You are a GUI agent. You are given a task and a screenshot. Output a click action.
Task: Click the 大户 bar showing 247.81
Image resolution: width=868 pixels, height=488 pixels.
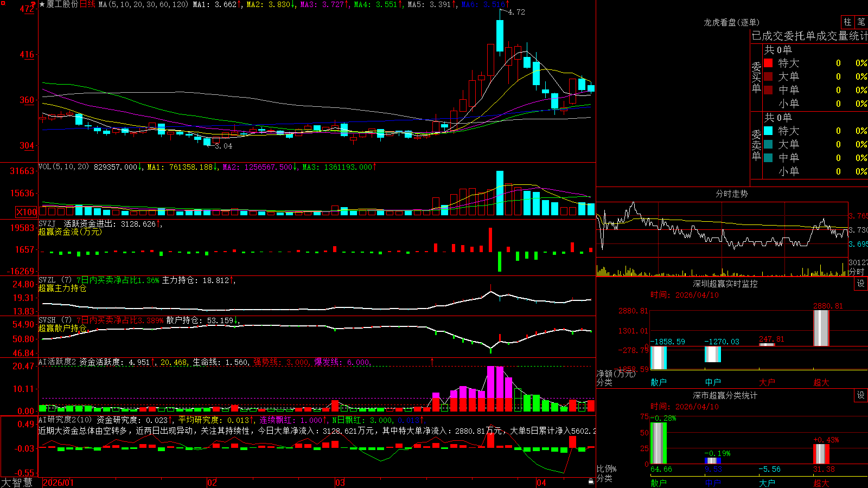coord(767,344)
